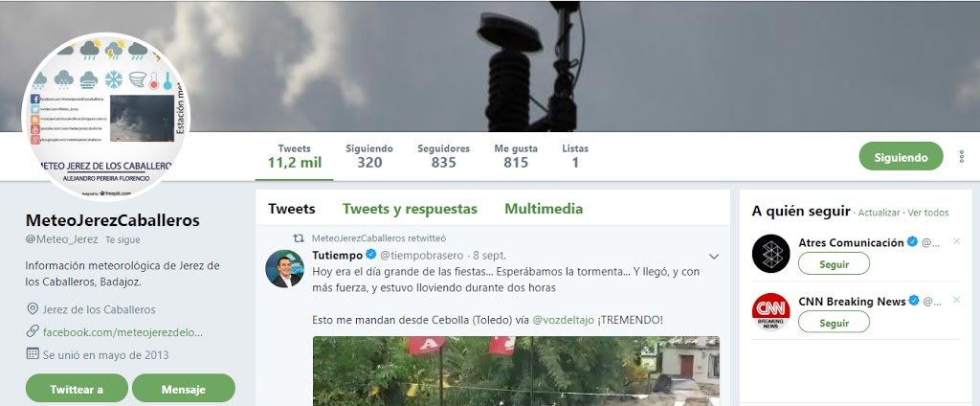Switch to the Multimedia tab
The width and height of the screenshot is (980, 406).
click(544, 209)
